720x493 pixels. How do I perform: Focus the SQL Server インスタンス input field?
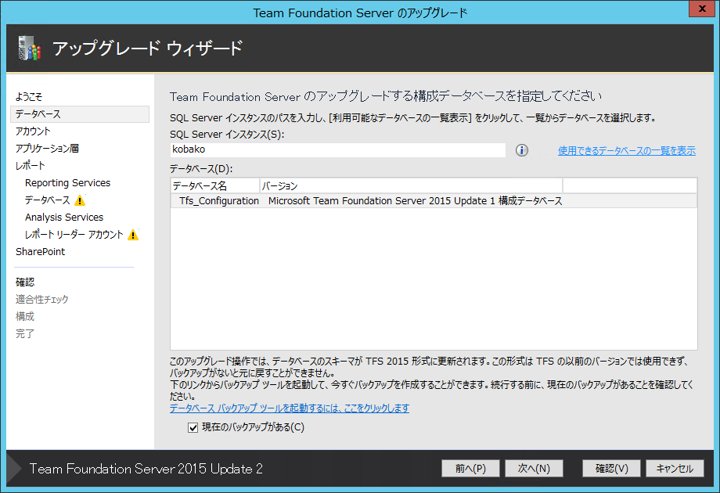[x=338, y=150]
